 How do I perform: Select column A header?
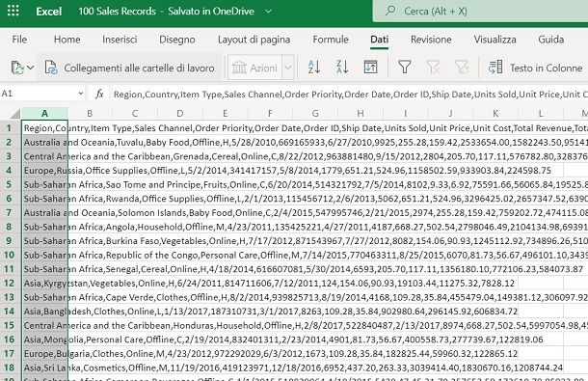point(44,113)
